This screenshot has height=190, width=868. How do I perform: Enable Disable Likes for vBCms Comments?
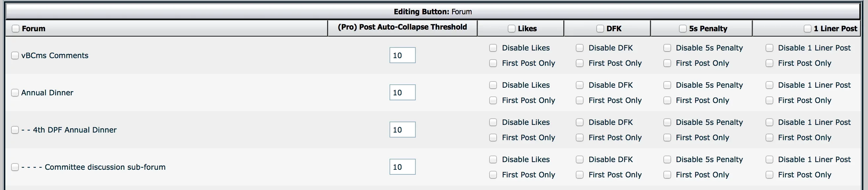pos(493,48)
